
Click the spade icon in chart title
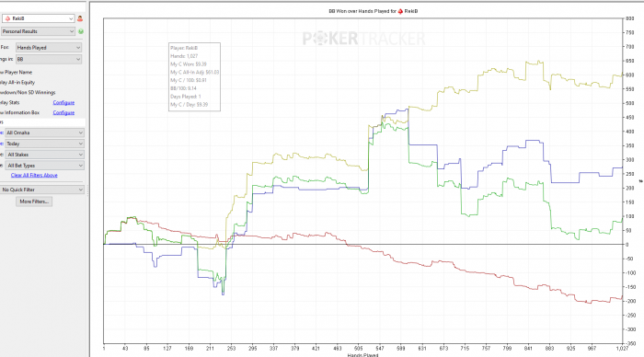coord(400,11)
